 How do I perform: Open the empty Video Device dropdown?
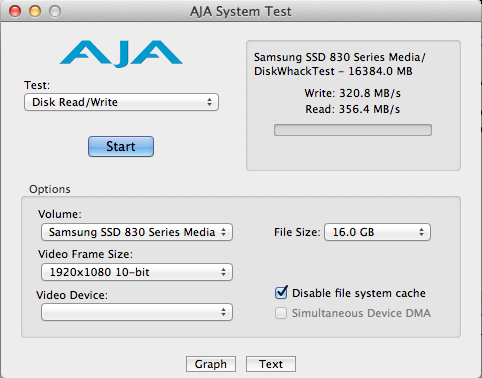[x=137, y=312]
